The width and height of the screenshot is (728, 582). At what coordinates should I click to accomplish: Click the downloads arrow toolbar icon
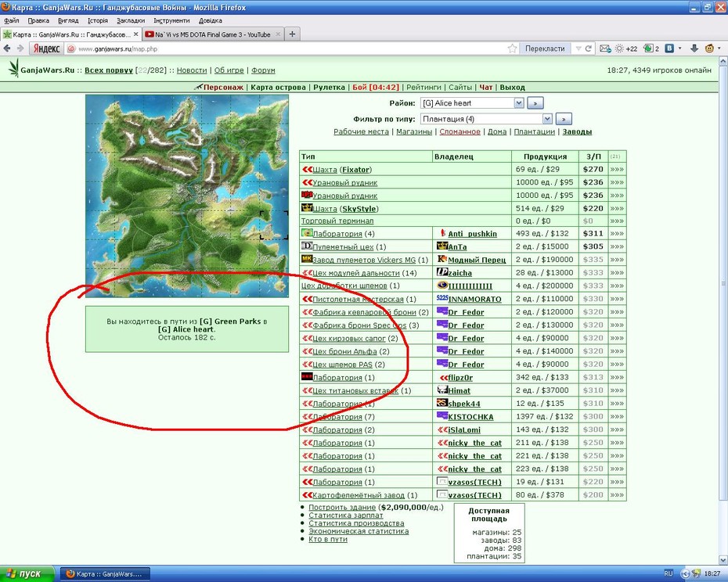click(694, 48)
